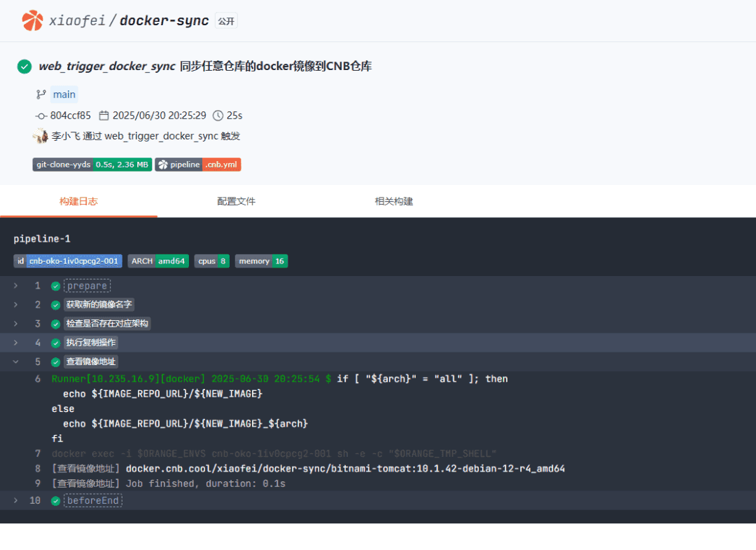Open the docker-sync repository link

[x=164, y=21]
